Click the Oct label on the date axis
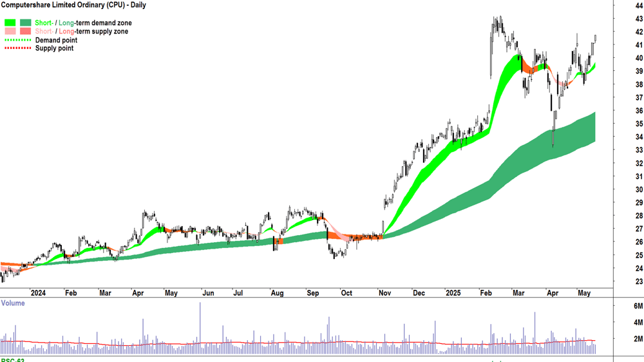 346,293
